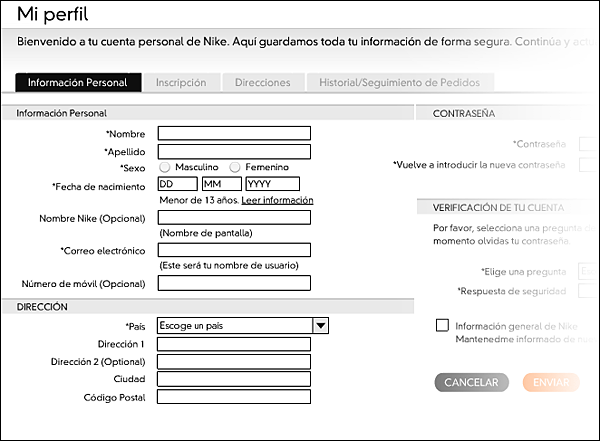Viewport: 600px width, 441px height.
Task: Focus the Dirección 2 (Optional) field
Action: pos(234,362)
